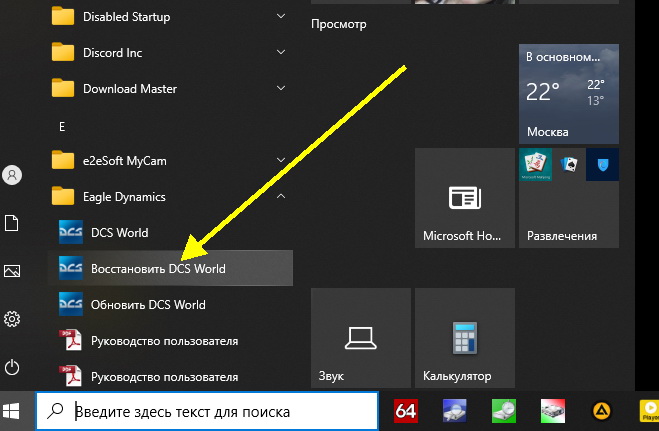Image resolution: width=659 pixels, height=431 pixels.
Task: Open the magnifier disk taskbar icon
Action: pos(455,411)
